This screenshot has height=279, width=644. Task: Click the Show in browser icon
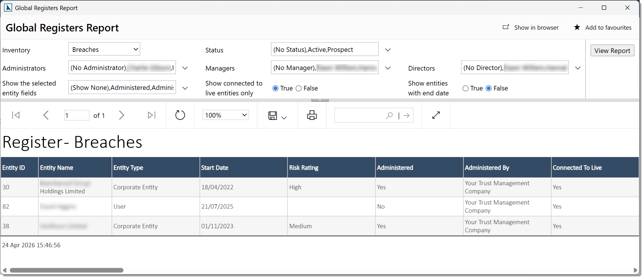(x=506, y=27)
